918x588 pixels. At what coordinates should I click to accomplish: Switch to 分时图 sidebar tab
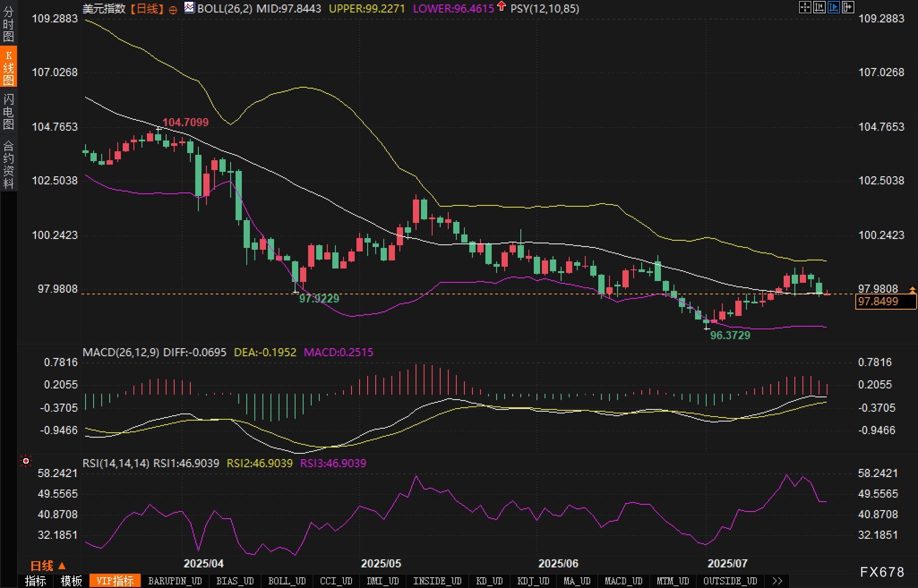9,24
